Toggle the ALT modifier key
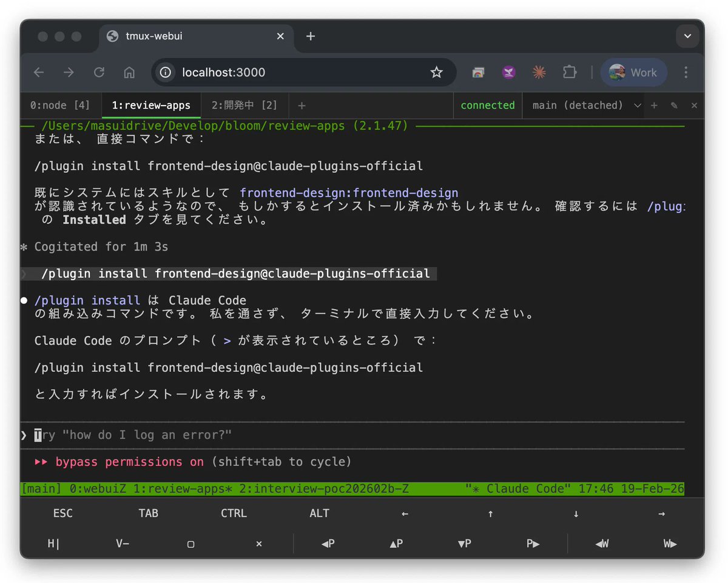The width and height of the screenshot is (728, 583). [319, 513]
